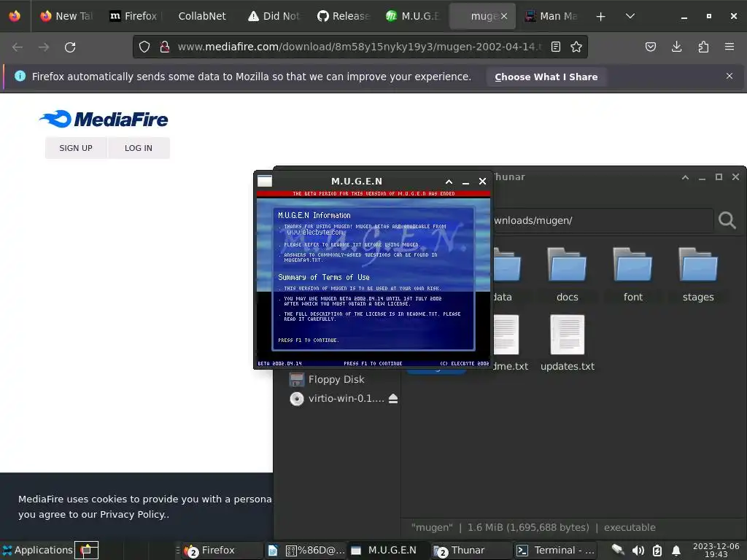This screenshot has width=747, height=560.
Task: Click the workspace switcher in panel
Action: (86, 550)
